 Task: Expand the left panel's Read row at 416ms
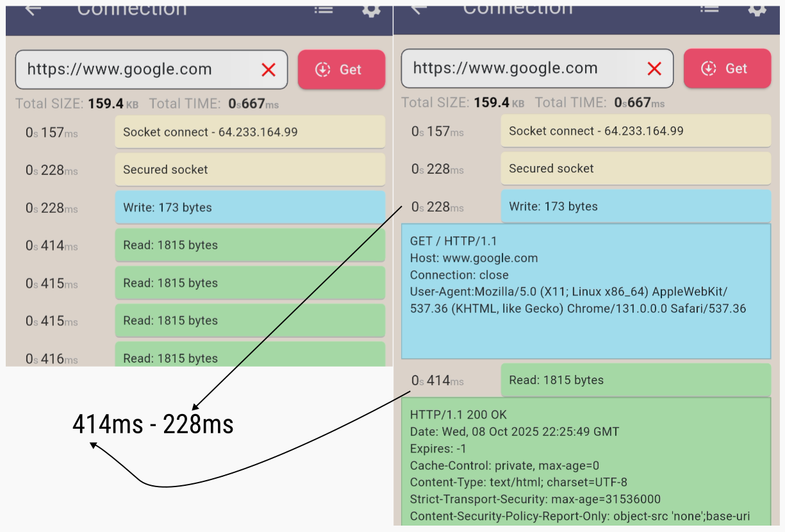point(250,356)
